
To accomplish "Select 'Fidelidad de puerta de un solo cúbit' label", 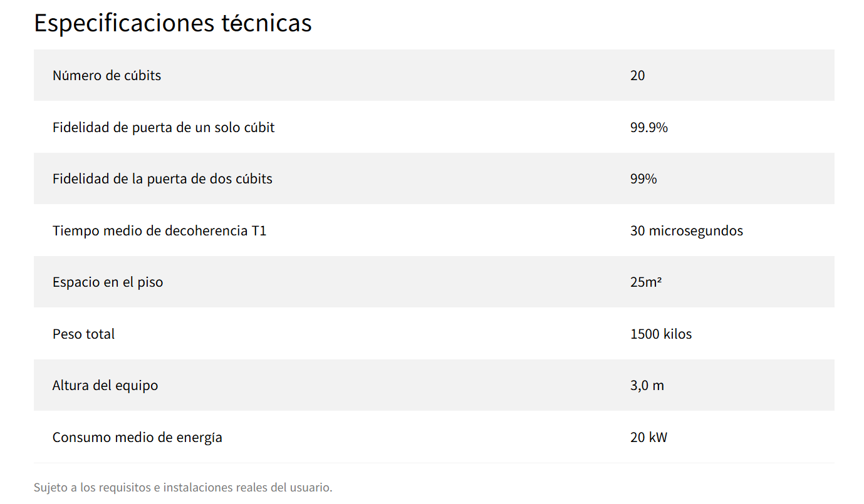I will [164, 128].
